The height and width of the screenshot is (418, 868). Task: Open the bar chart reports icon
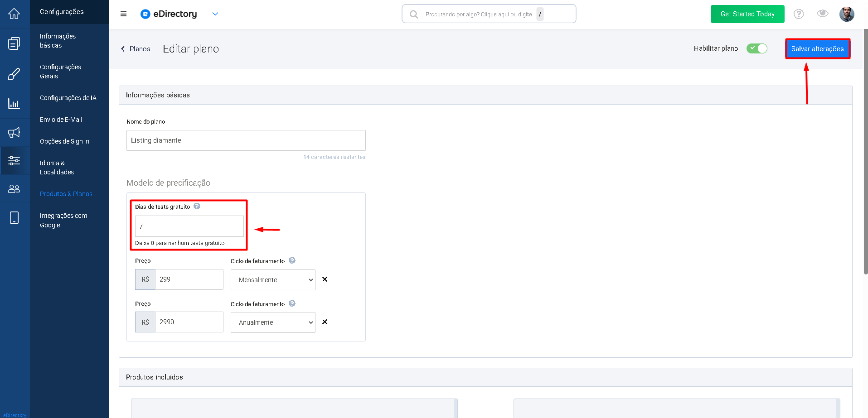[x=14, y=104]
